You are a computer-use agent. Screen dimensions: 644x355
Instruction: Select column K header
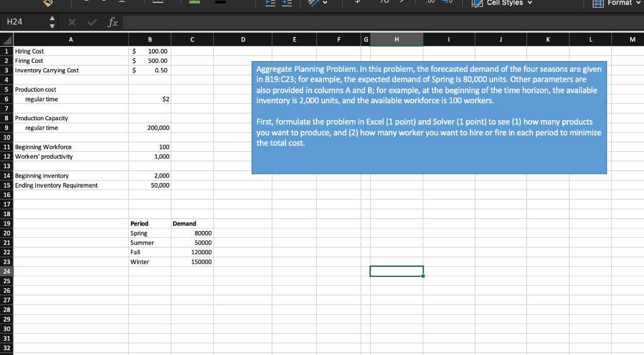pyautogui.click(x=548, y=40)
